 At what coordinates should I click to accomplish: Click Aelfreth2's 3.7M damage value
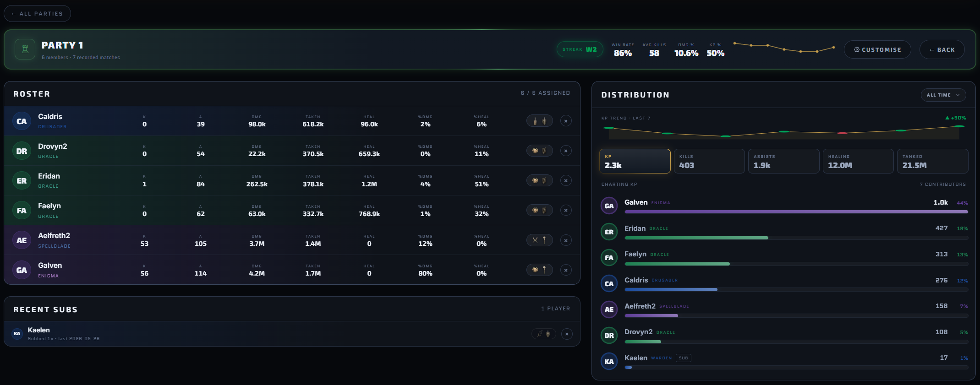[257, 244]
